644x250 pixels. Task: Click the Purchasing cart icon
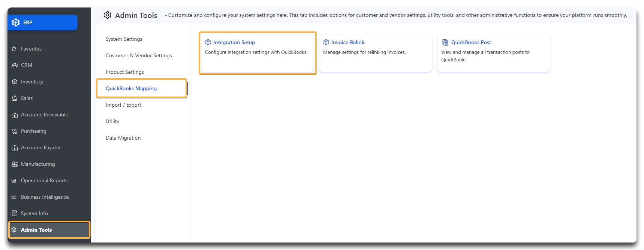tap(15, 131)
